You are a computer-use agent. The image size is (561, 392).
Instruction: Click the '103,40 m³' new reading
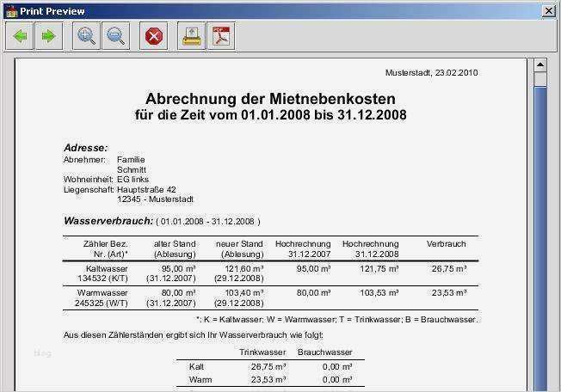[x=244, y=293]
